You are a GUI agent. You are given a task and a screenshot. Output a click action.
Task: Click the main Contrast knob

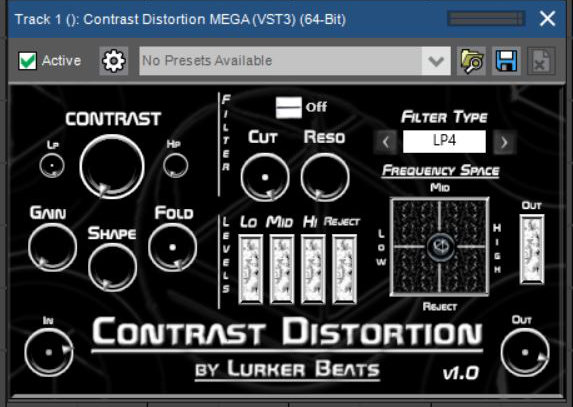click(x=112, y=166)
